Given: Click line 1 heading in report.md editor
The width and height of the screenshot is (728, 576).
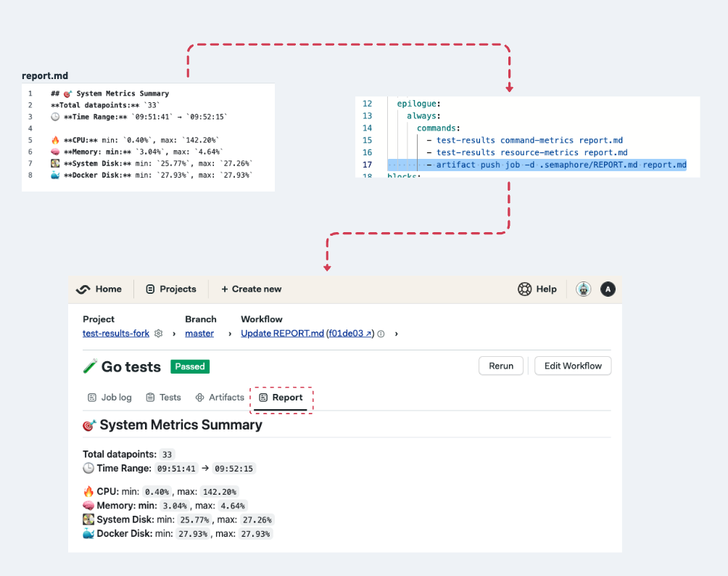Looking at the screenshot, I should click(110, 94).
